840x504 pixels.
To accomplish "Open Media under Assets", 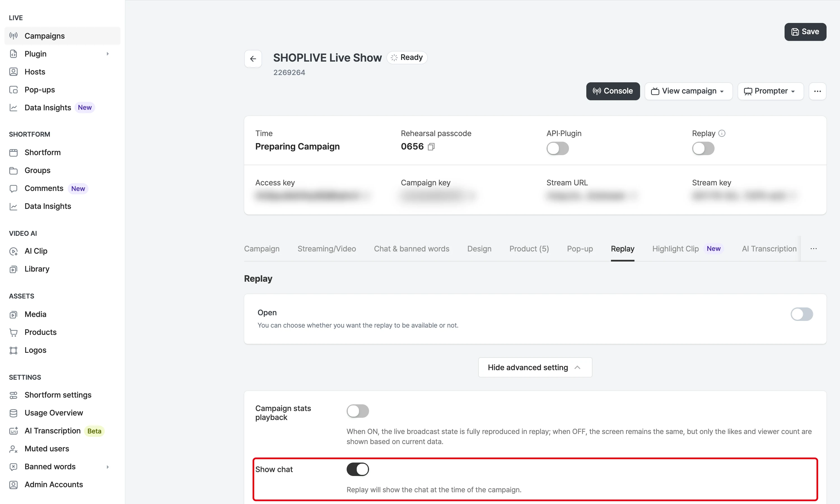I will (x=62, y=314).
